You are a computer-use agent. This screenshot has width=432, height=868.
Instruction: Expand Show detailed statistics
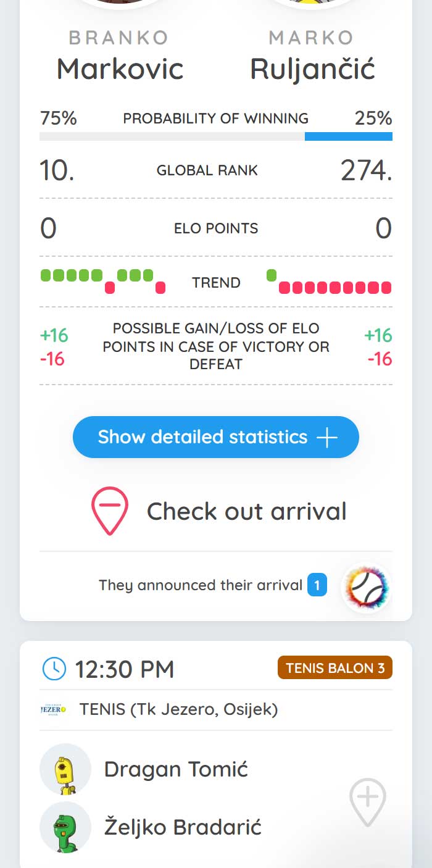coord(216,437)
